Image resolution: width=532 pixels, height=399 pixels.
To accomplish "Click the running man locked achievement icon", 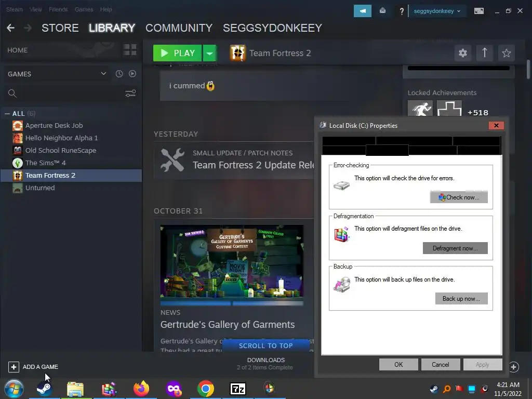I will (x=420, y=109).
